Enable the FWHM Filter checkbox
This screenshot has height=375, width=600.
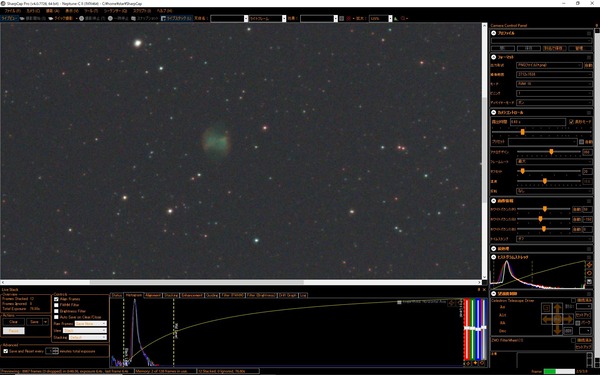point(56,305)
